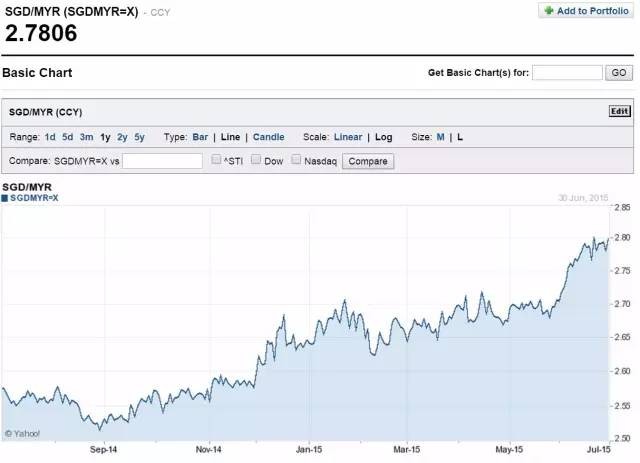Show the 5y range chart
Viewport: 640px width, 463px height.
pyautogui.click(x=140, y=137)
